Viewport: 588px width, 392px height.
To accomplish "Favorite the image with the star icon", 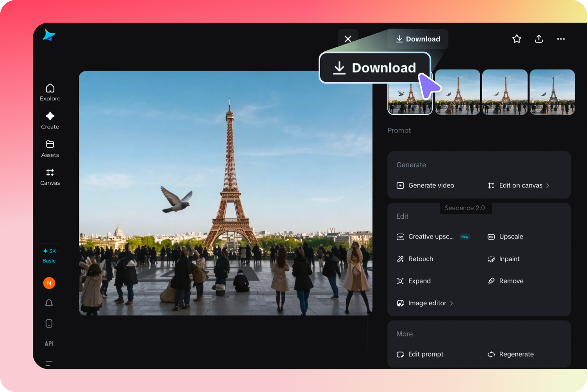I will [517, 39].
